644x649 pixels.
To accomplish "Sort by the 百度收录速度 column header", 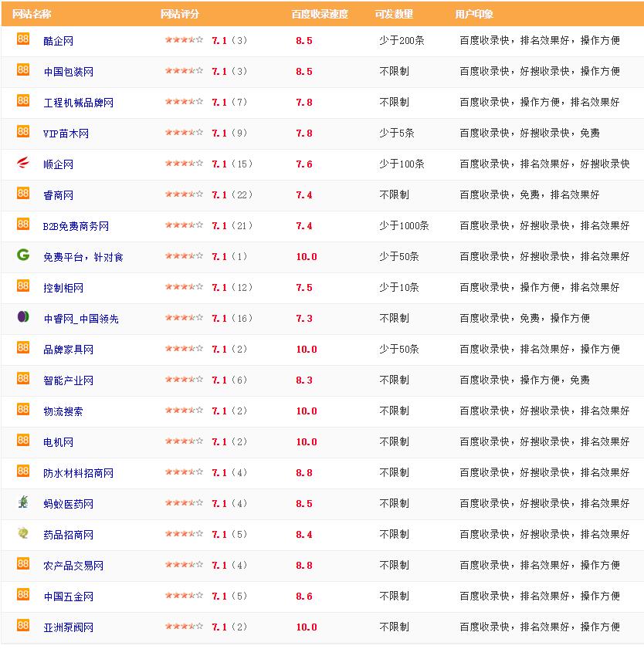I will click(320, 14).
